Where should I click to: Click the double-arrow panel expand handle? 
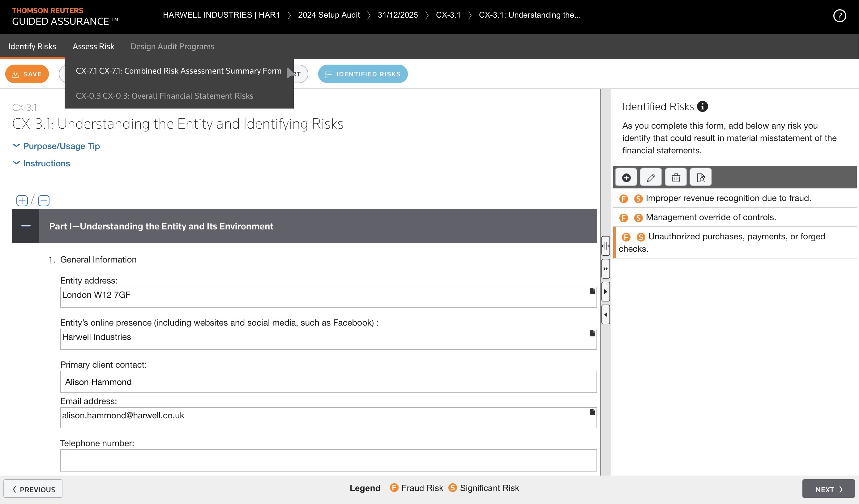605,269
